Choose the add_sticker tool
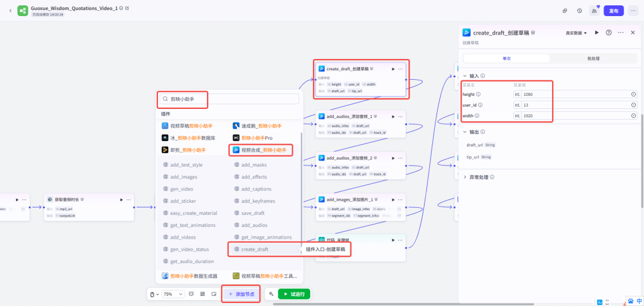644x306 pixels. click(179, 201)
